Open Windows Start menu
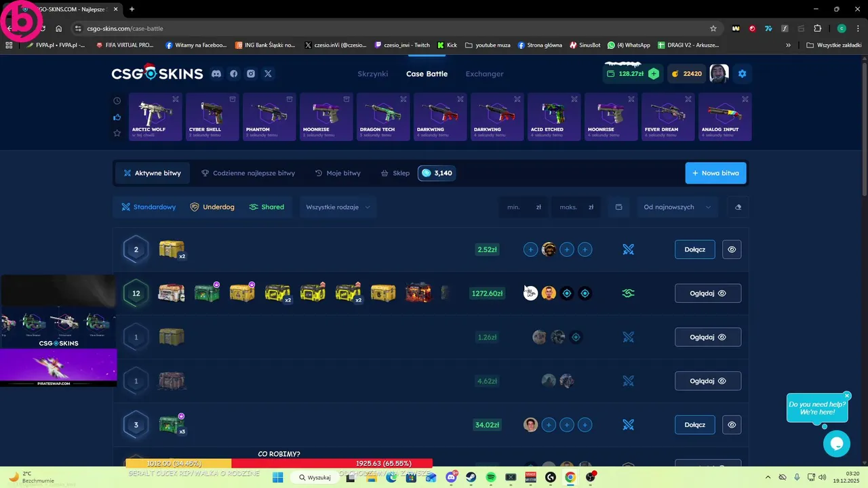 278,477
